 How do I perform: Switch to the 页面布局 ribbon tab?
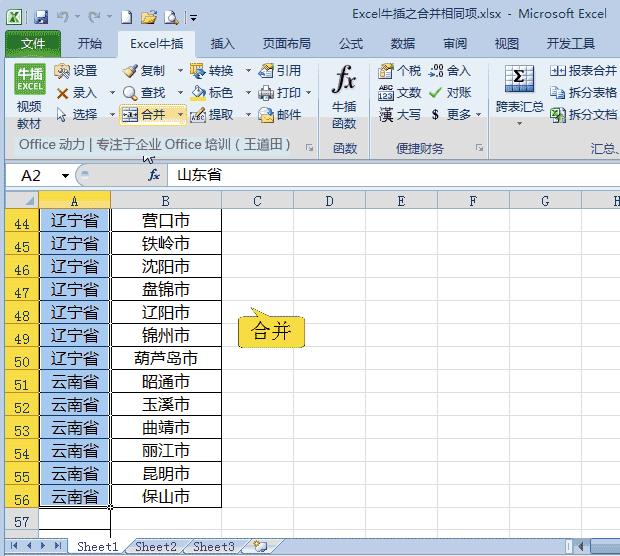[x=287, y=43]
